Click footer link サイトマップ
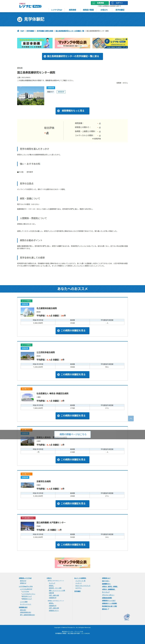Screen dimensions: 145x644 (106, 592)
